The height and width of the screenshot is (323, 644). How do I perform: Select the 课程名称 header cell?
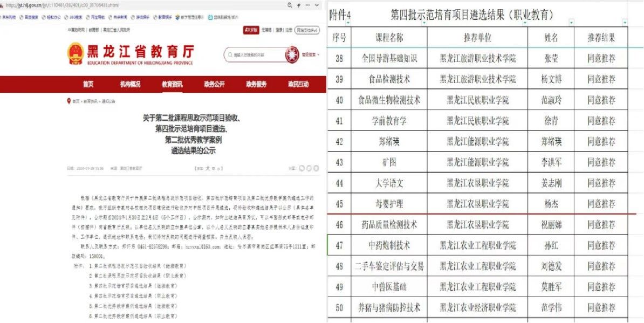(x=389, y=37)
